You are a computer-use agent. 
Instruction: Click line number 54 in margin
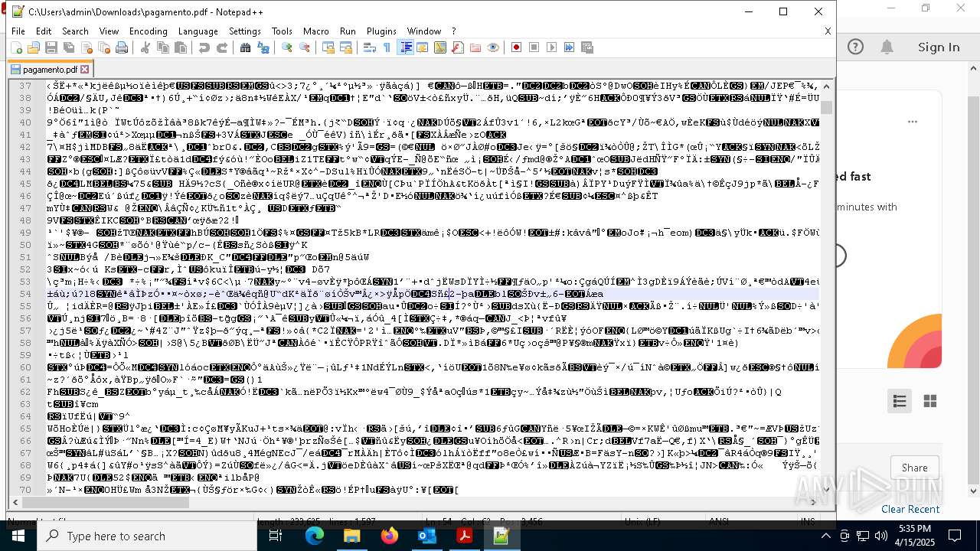(x=25, y=294)
